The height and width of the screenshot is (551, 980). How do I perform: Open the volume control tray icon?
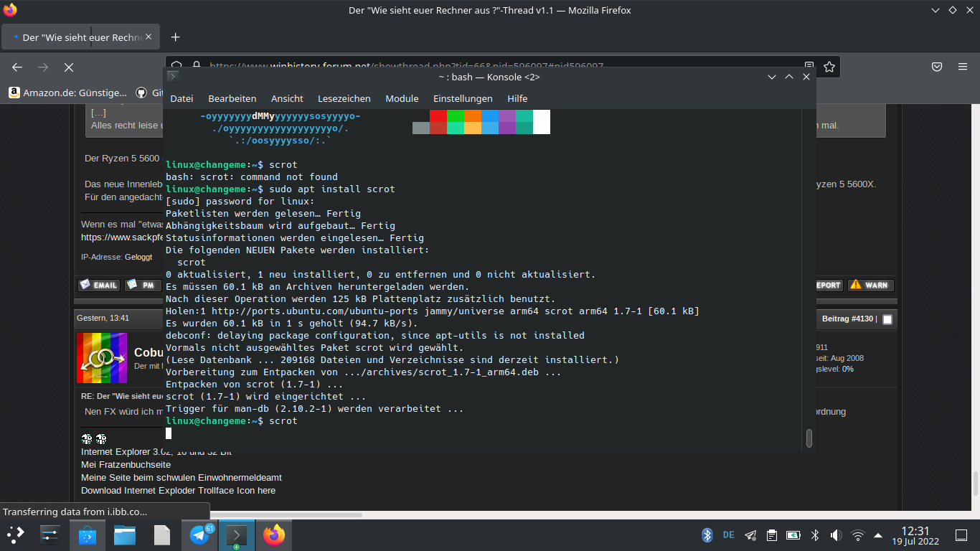coord(836,535)
